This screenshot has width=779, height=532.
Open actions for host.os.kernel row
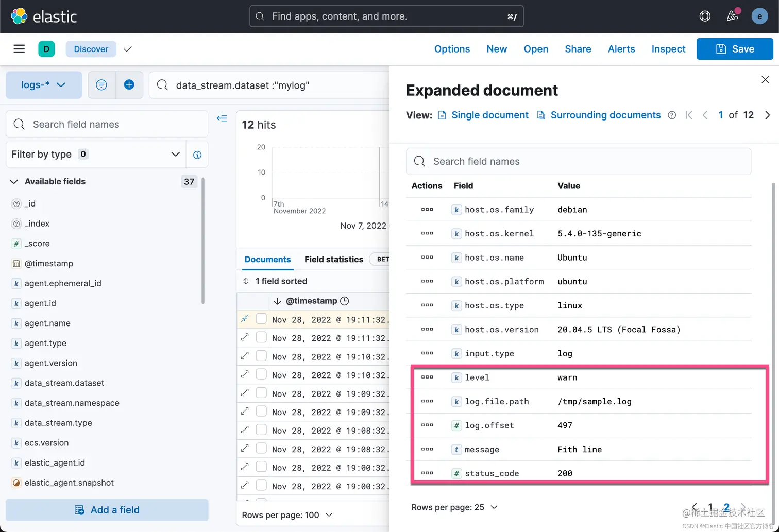[x=427, y=233]
